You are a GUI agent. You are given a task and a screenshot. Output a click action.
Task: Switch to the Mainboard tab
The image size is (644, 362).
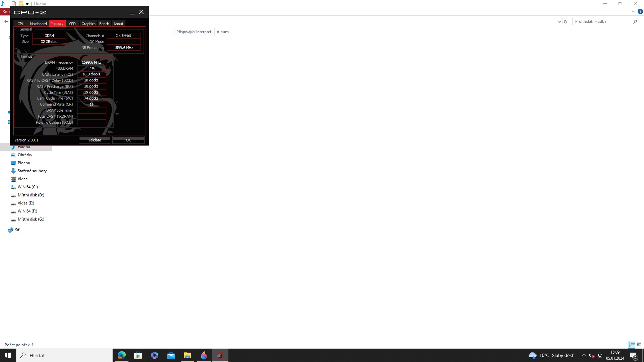pos(38,24)
